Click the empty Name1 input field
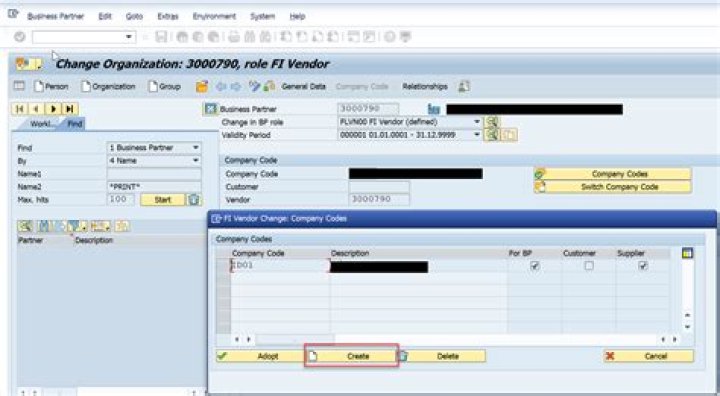The height and width of the screenshot is (396, 720). coord(154,174)
